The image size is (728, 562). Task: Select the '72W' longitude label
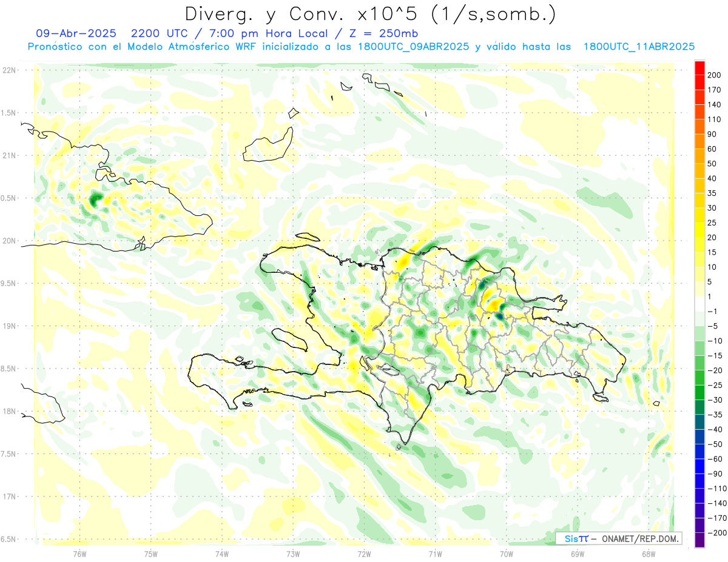pyautogui.click(x=364, y=554)
